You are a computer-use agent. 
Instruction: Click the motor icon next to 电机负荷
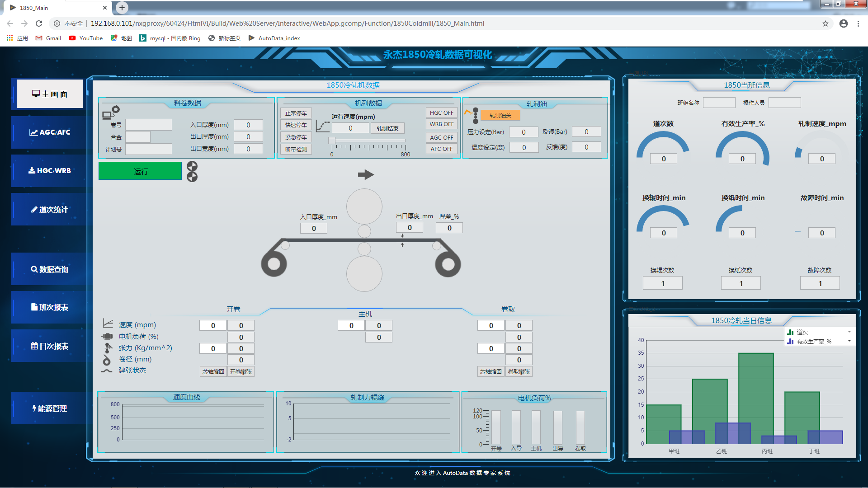[x=107, y=336]
